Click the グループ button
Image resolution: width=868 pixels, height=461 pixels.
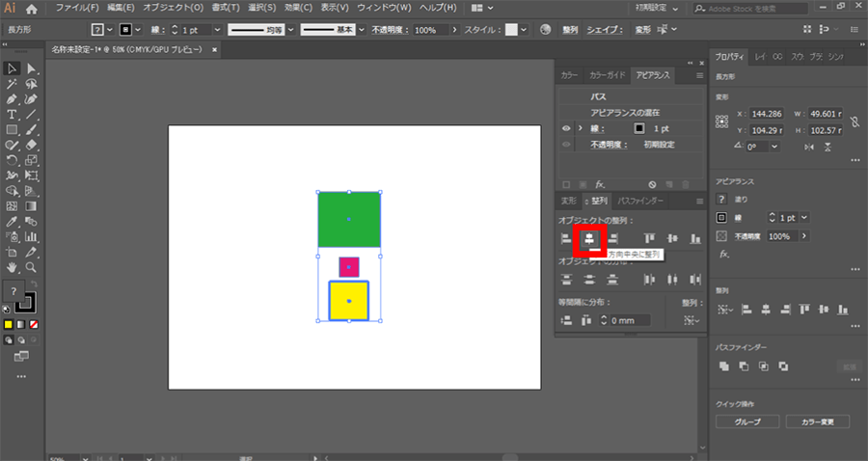pyautogui.click(x=747, y=422)
